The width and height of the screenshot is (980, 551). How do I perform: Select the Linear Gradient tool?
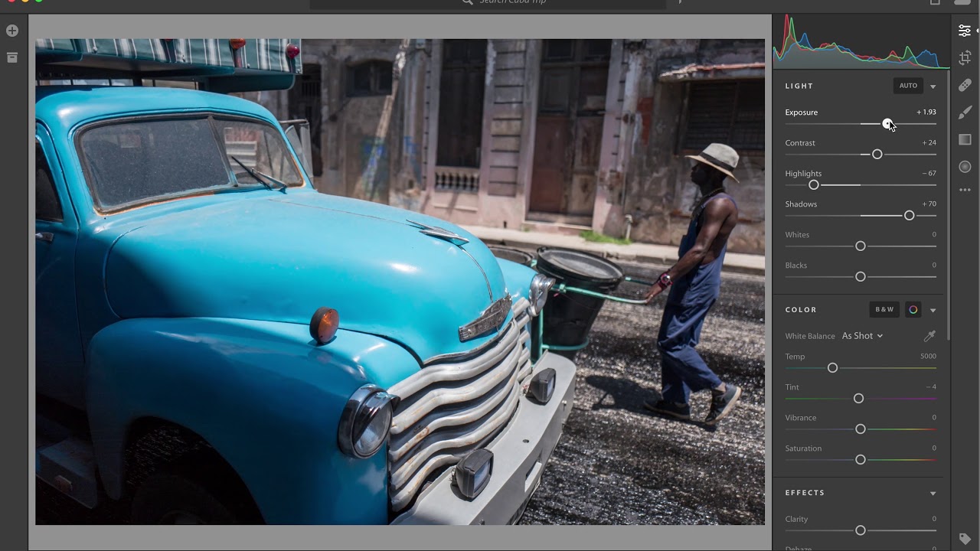965,139
